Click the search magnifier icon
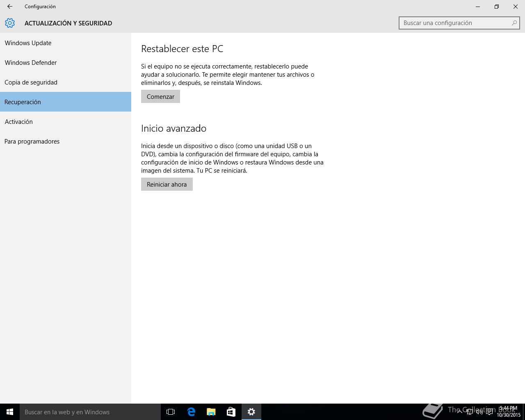 coord(514,23)
